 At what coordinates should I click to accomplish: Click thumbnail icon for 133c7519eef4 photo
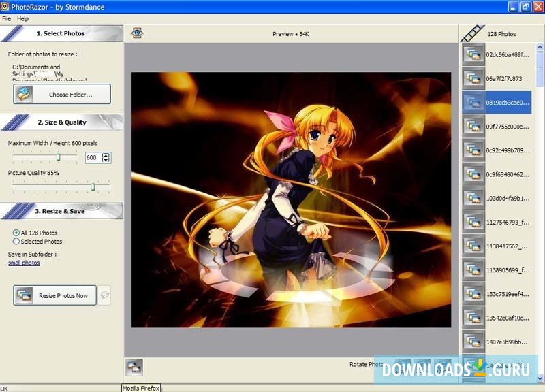[x=473, y=294]
